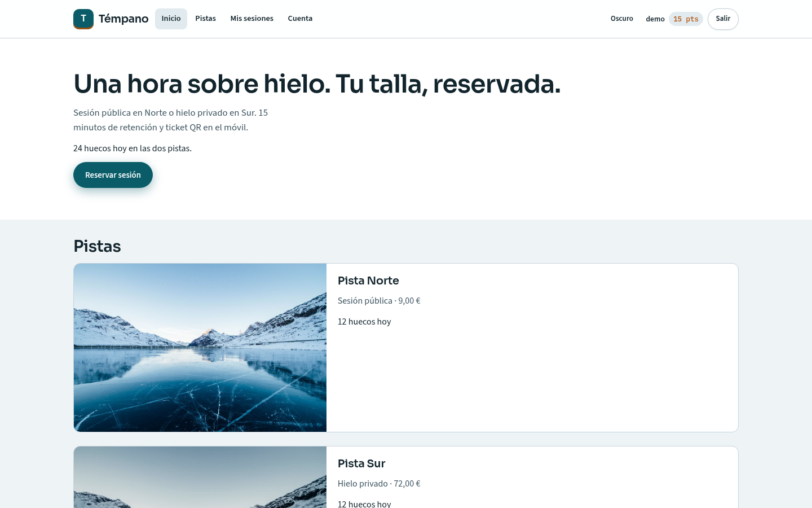
Task: Click the 'Una hora sobre hielo' headline
Action: 317,84
